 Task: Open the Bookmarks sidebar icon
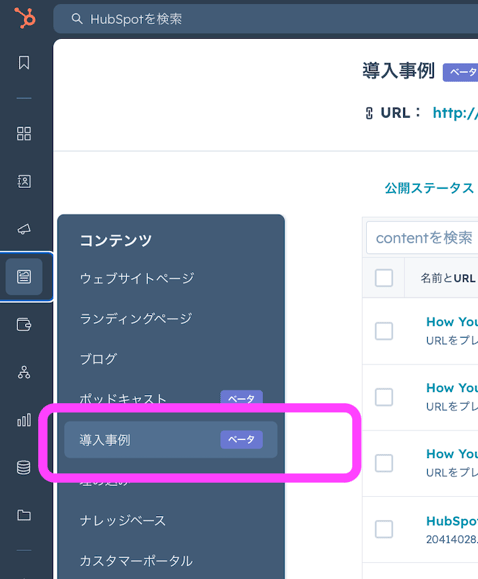point(24,62)
